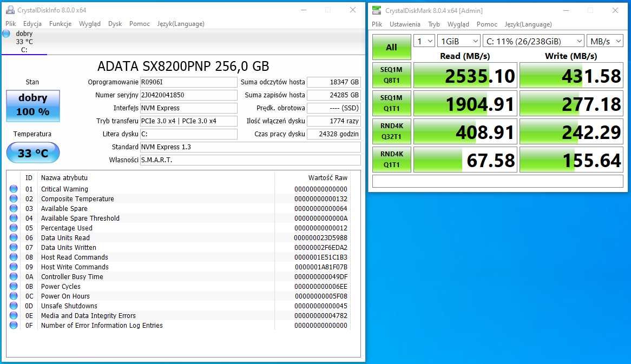The image size is (631, 364).
Task: Click the ID column header
Action: coord(29,178)
